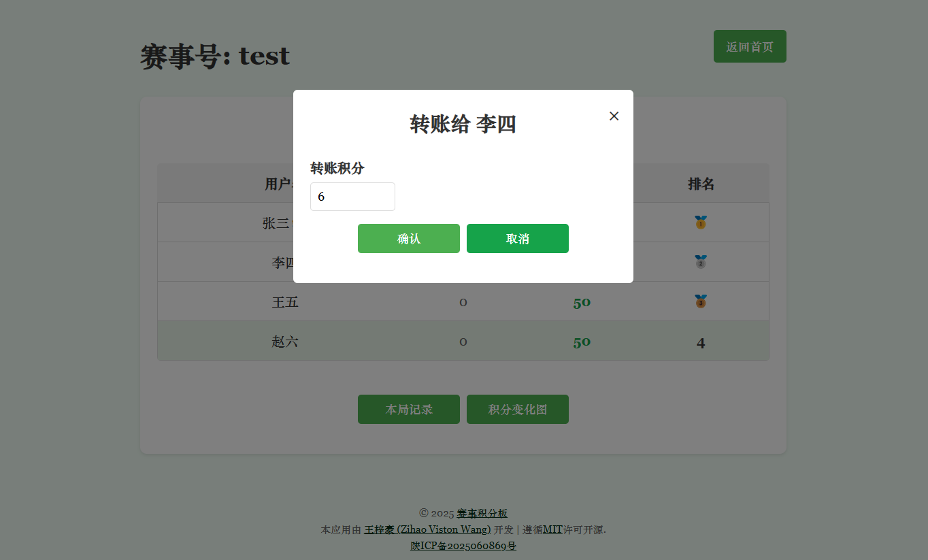Click the 转账积分 number input field

pyautogui.click(x=352, y=196)
